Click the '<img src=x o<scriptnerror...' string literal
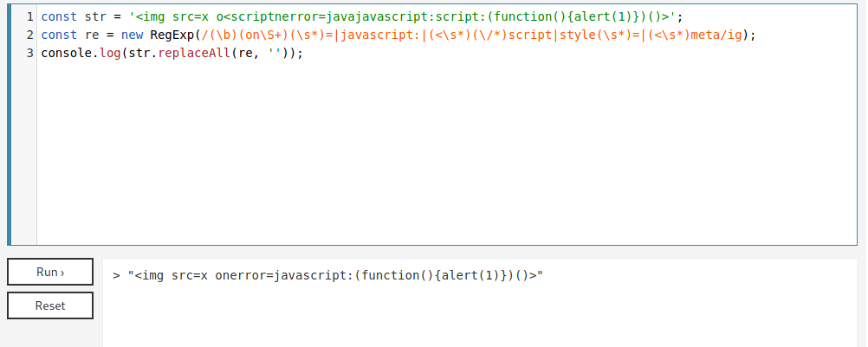 click(x=403, y=16)
